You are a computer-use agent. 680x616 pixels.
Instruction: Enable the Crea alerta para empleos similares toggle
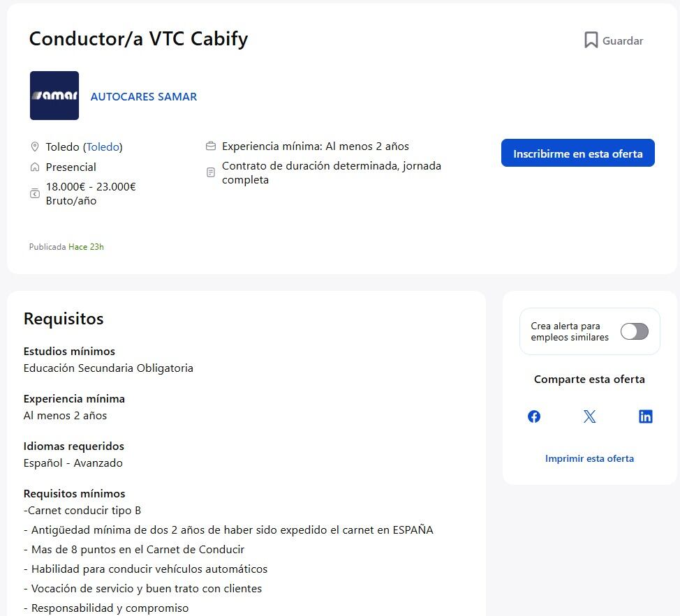point(634,331)
